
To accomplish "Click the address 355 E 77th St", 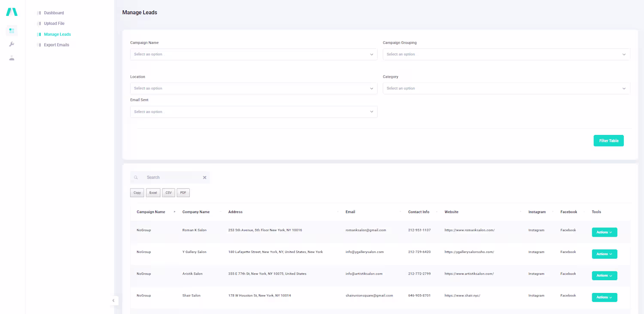I will coord(267,274).
